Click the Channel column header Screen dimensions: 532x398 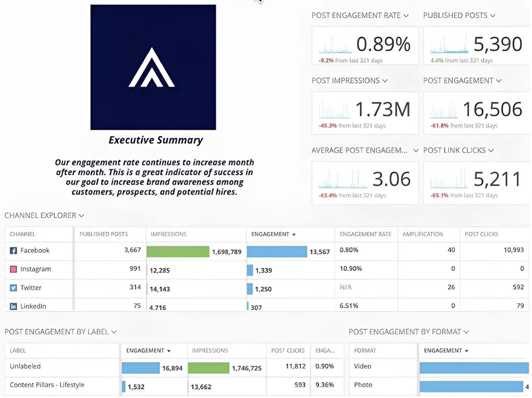point(23,234)
